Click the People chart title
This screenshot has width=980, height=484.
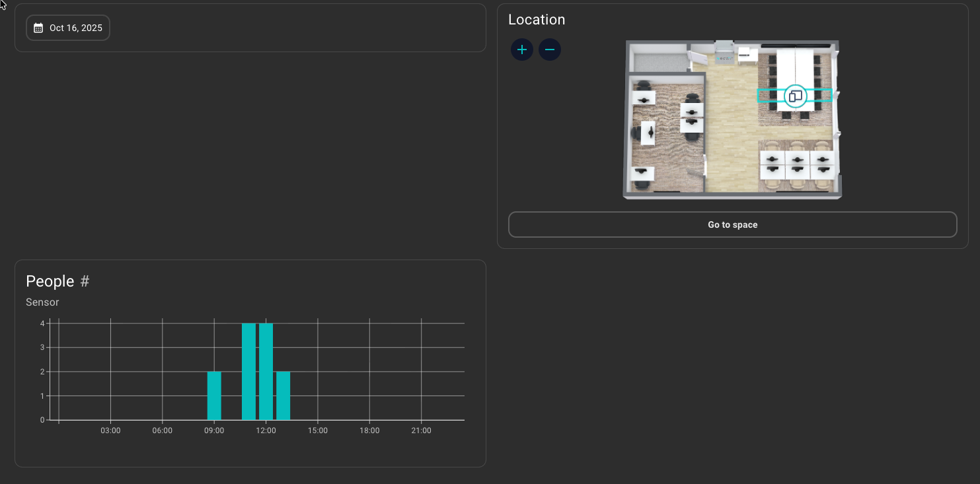50,281
